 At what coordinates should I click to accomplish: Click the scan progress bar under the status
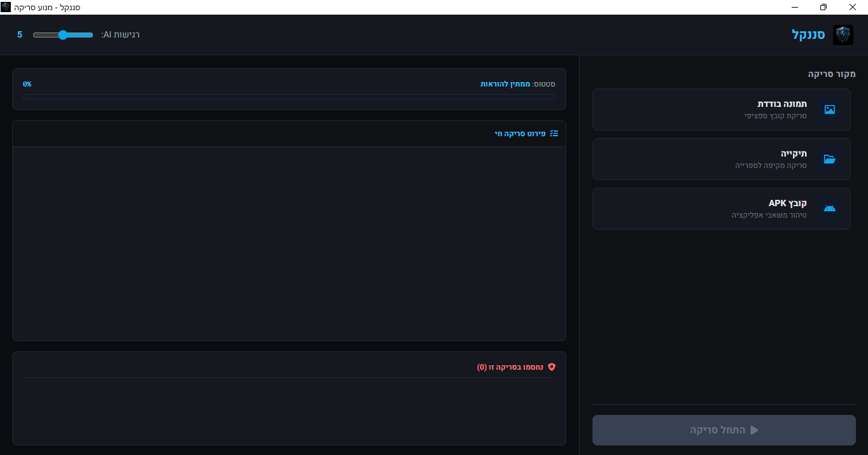click(x=289, y=97)
